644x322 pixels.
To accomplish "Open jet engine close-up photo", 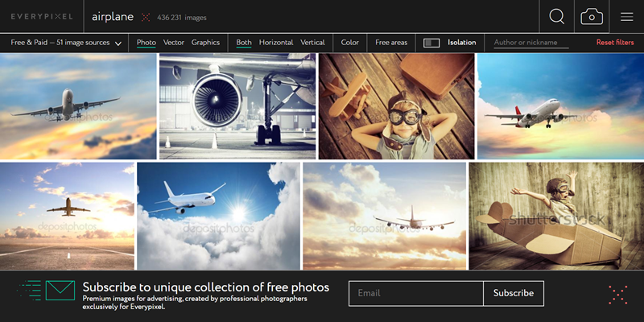I will (237, 106).
